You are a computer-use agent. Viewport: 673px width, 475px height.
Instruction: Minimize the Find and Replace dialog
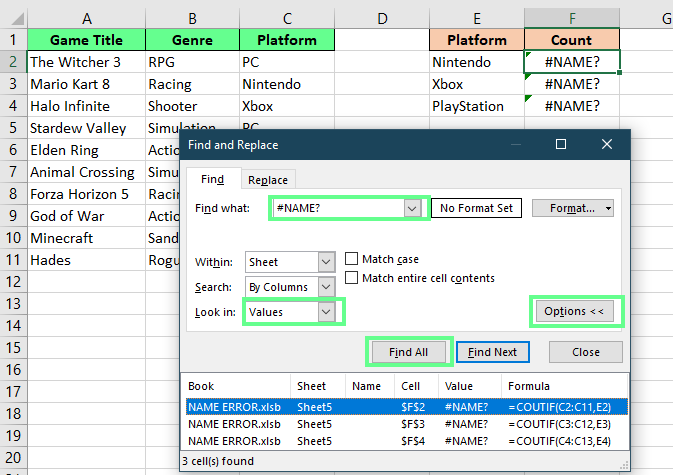516,144
